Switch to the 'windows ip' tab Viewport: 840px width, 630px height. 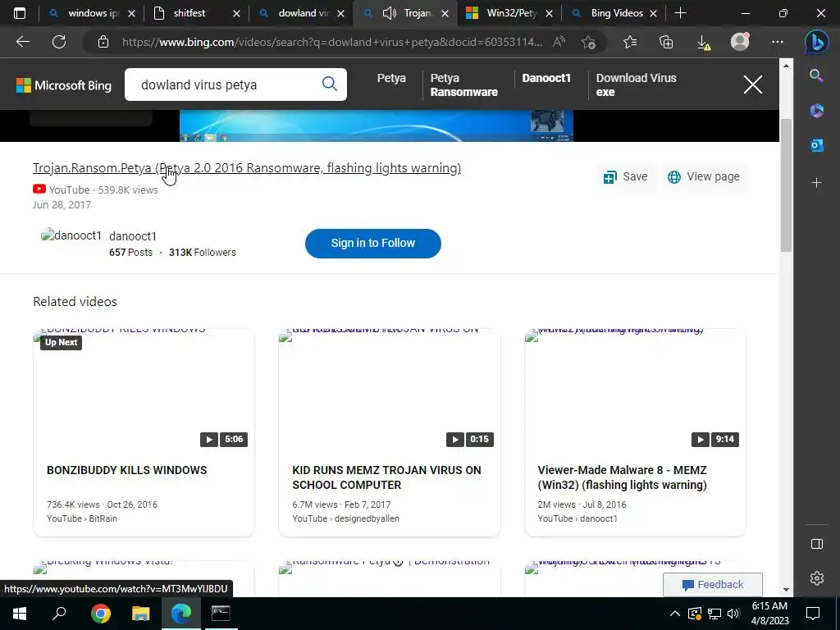point(91,13)
